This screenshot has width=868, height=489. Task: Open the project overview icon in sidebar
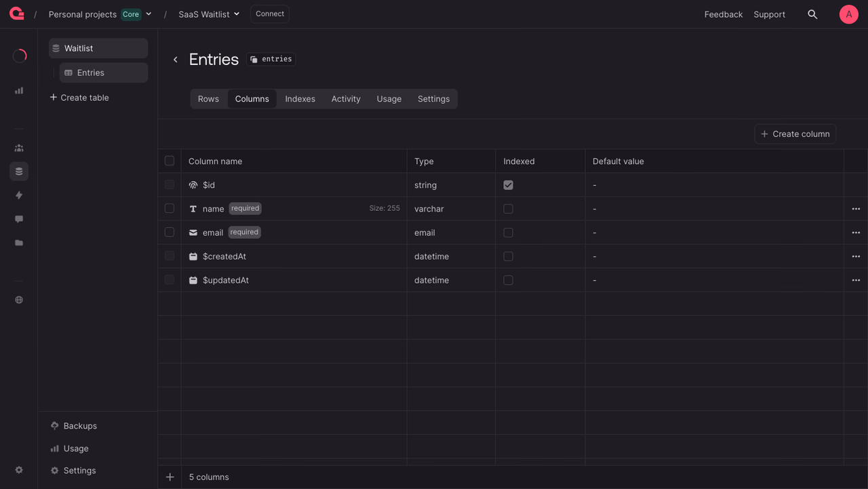pyautogui.click(x=19, y=56)
